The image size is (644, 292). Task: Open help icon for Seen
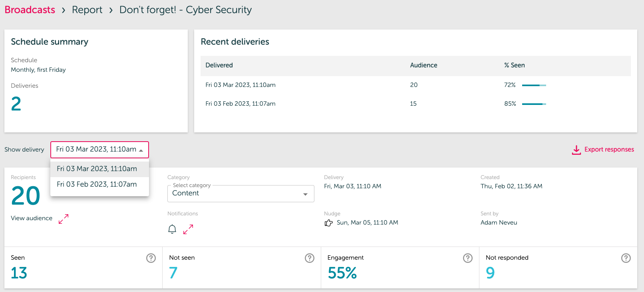(x=151, y=258)
